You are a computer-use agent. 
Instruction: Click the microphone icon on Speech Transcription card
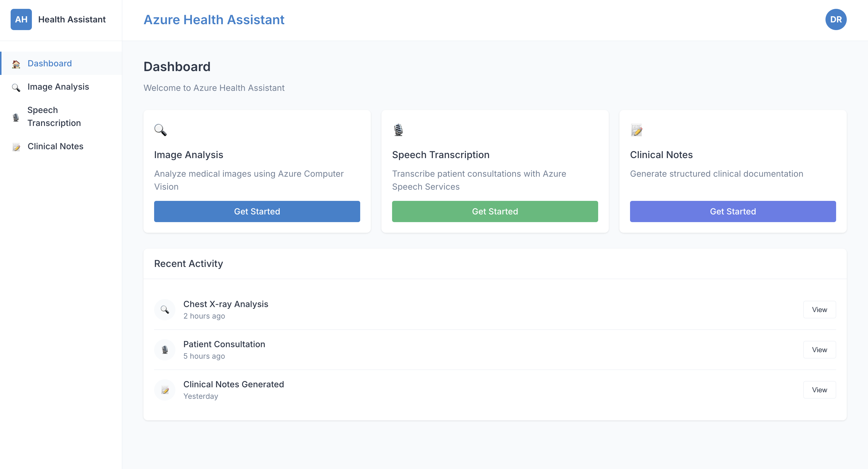pyautogui.click(x=398, y=130)
